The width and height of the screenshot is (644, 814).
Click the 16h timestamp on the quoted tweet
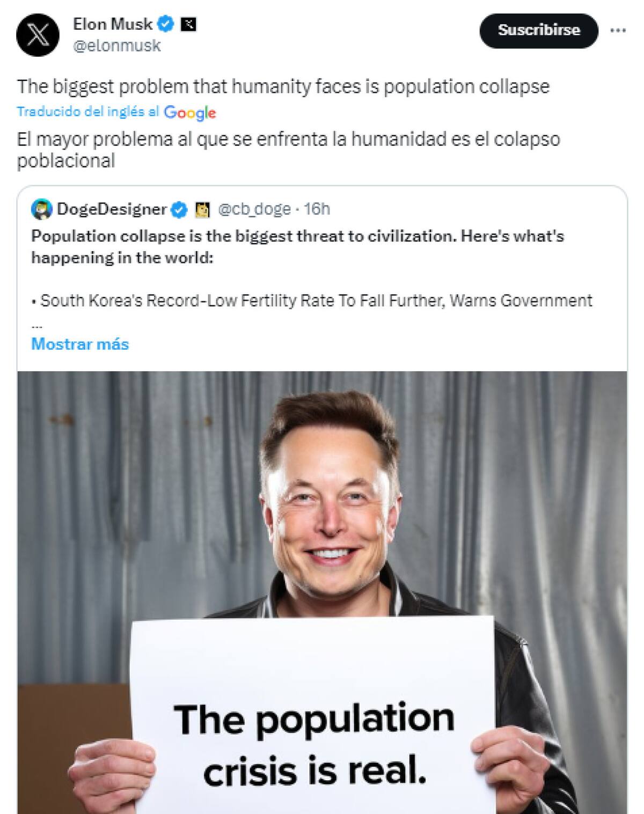click(x=316, y=210)
